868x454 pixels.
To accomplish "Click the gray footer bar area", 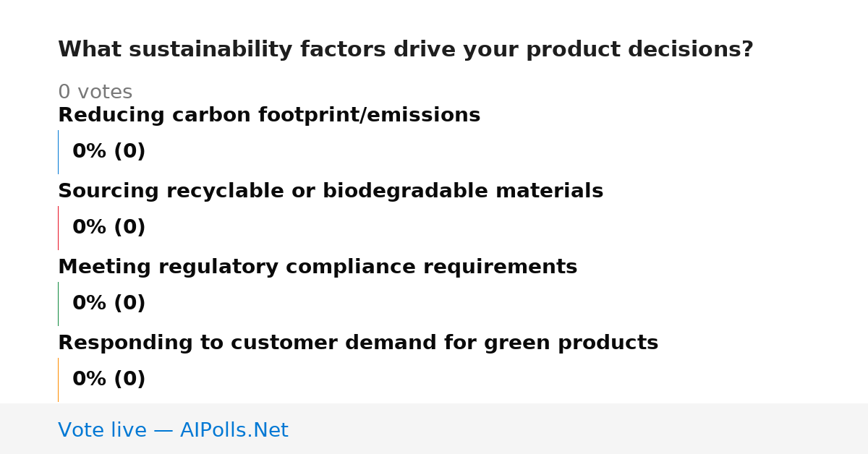I will click(x=434, y=429).
